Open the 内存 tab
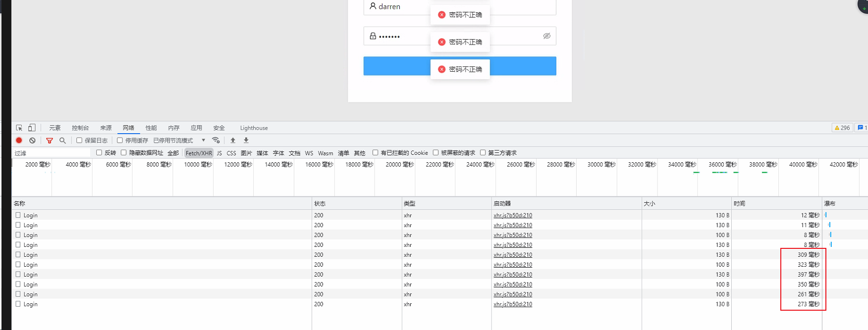The image size is (868, 330). click(174, 128)
